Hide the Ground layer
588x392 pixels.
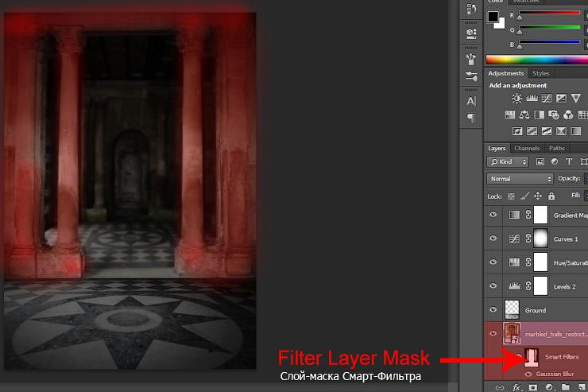click(493, 310)
